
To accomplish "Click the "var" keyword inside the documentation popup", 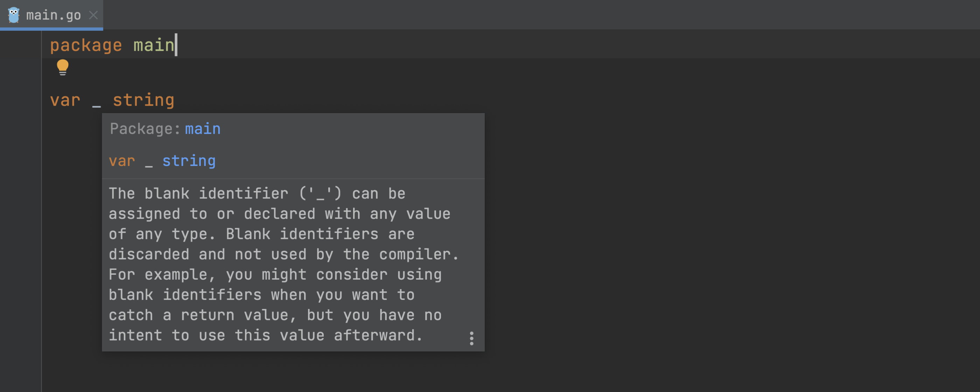I will 122,161.
